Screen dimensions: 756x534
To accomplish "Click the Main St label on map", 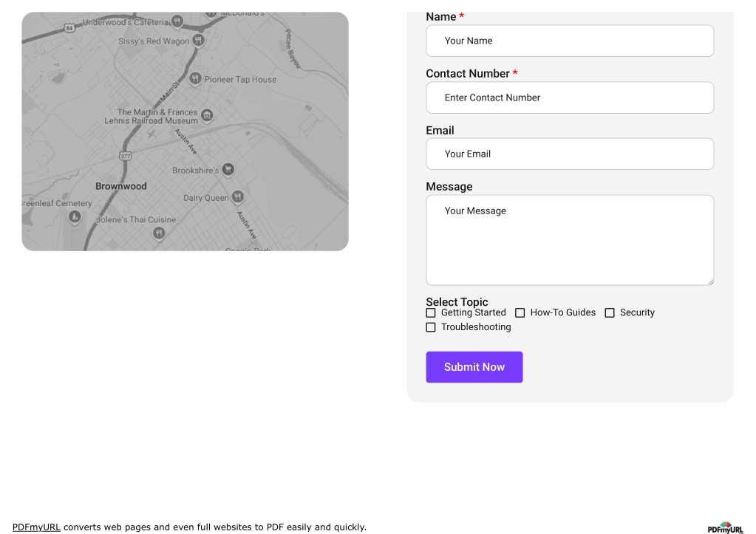I will [169, 92].
